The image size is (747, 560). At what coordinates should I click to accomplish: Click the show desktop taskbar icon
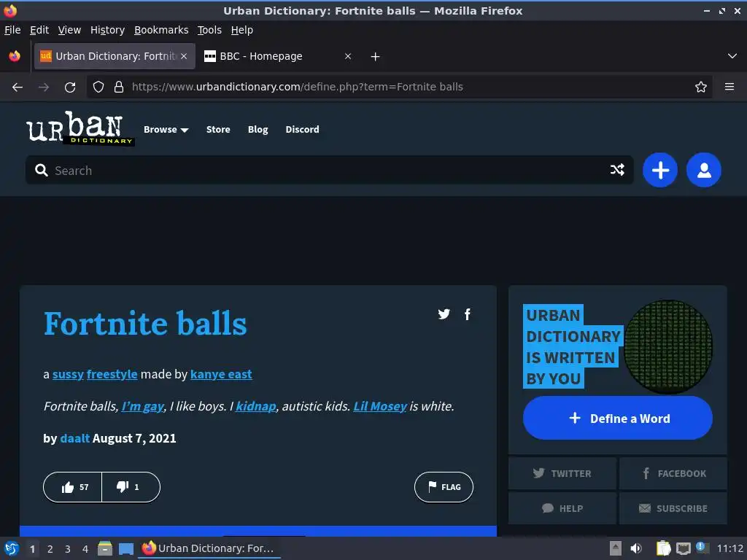(x=125, y=548)
